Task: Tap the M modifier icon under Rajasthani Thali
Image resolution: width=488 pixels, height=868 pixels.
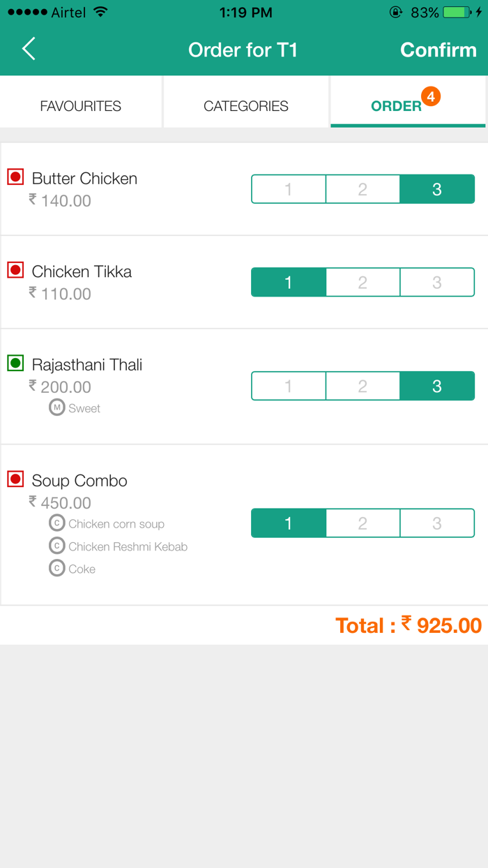Action: (x=56, y=407)
